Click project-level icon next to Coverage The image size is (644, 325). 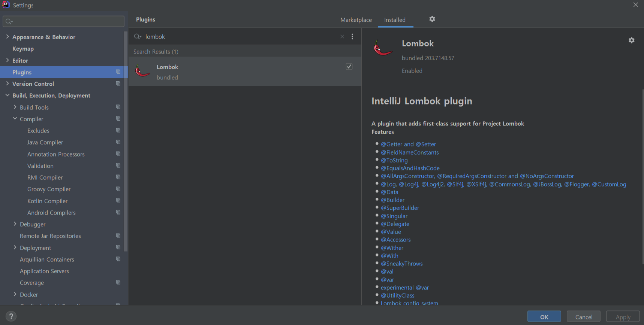point(118,283)
